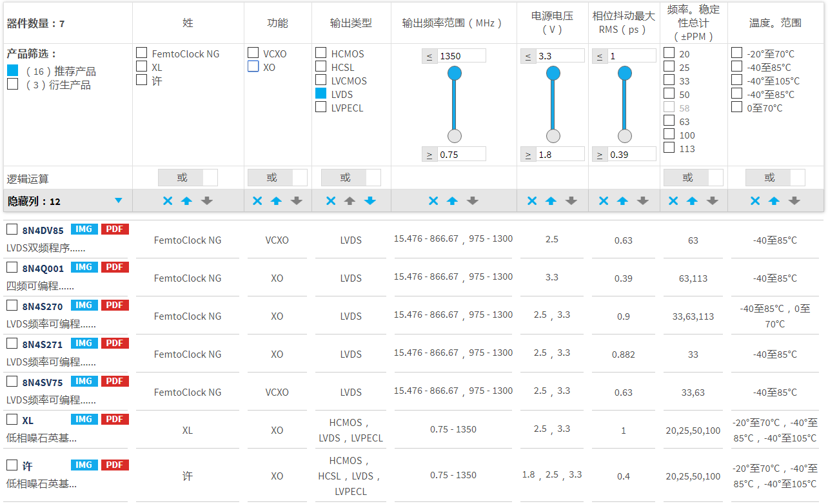
Task: Click the down arrow in 温度。范围 column
Action: coord(794,201)
